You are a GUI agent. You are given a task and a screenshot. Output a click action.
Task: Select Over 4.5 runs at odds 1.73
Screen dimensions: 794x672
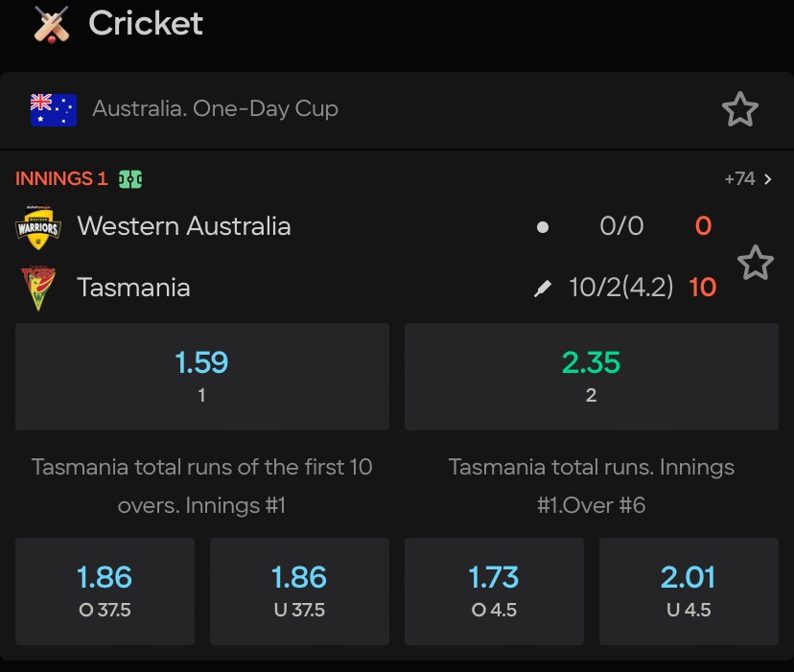[x=494, y=591]
